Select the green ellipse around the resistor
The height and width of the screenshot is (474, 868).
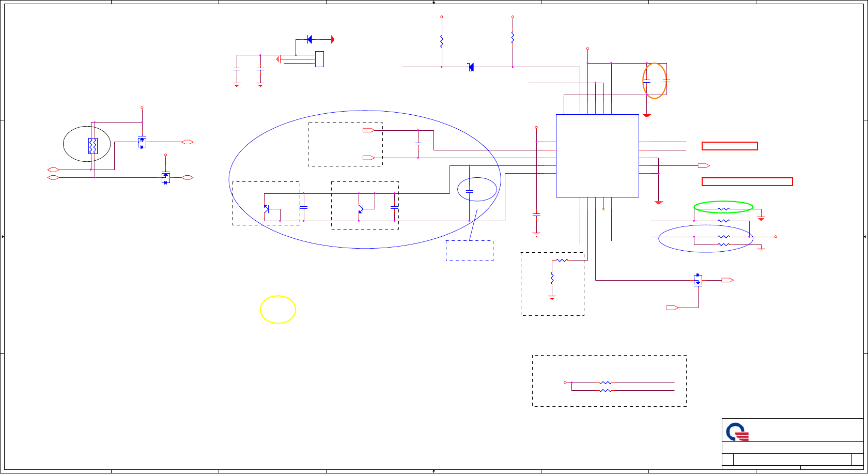click(x=723, y=207)
